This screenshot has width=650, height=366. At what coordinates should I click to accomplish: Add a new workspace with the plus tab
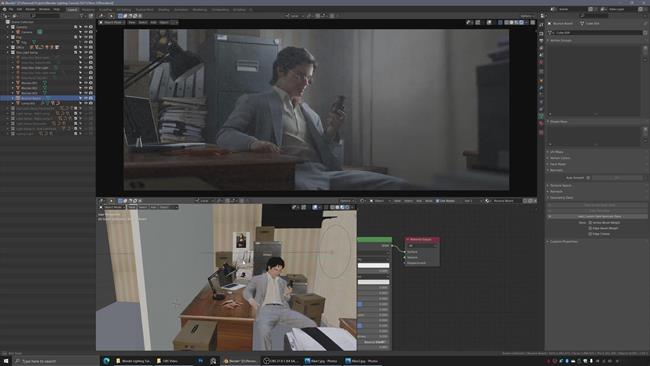pyautogui.click(x=251, y=9)
